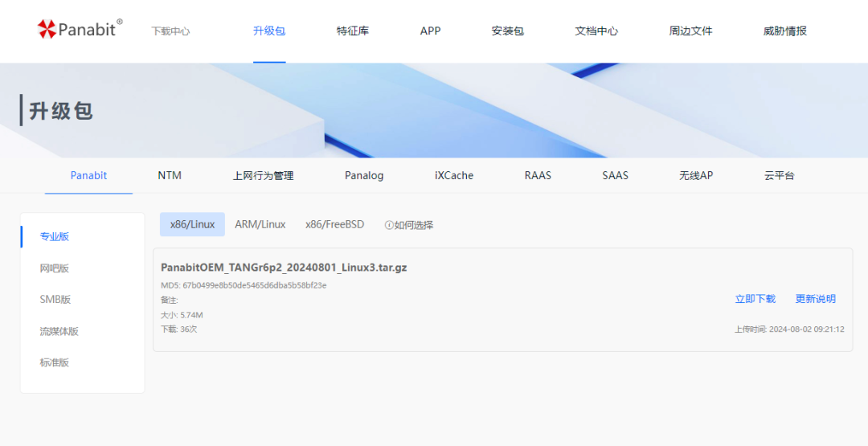Click the 立即下载 download link
Image resolution: width=868 pixels, height=446 pixels.
(x=755, y=299)
